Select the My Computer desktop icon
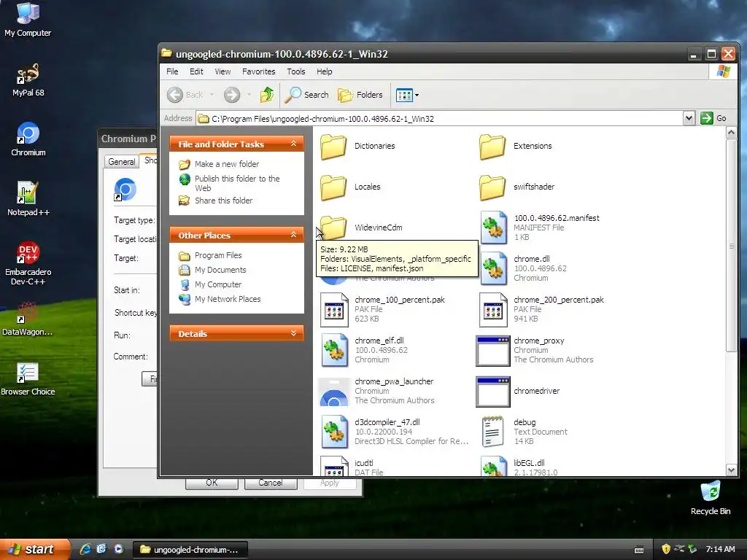The width and height of the screenshot is (747, 560). point(28,20)
